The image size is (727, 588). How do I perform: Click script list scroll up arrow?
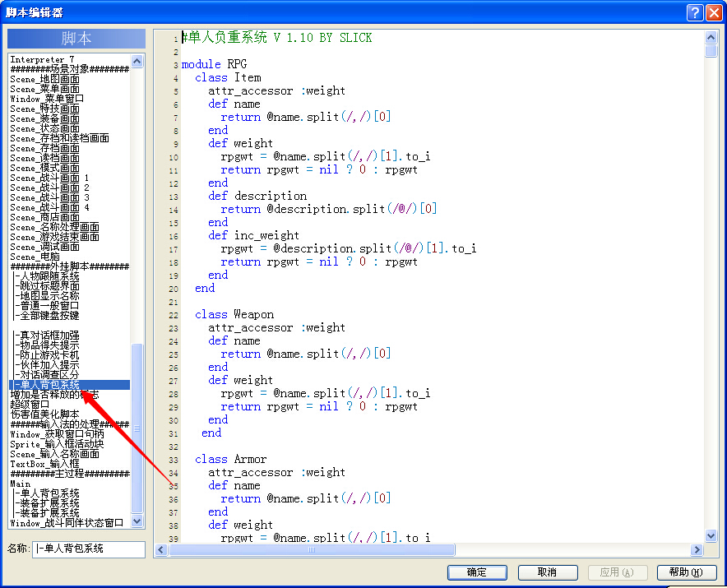click(137, 61)
